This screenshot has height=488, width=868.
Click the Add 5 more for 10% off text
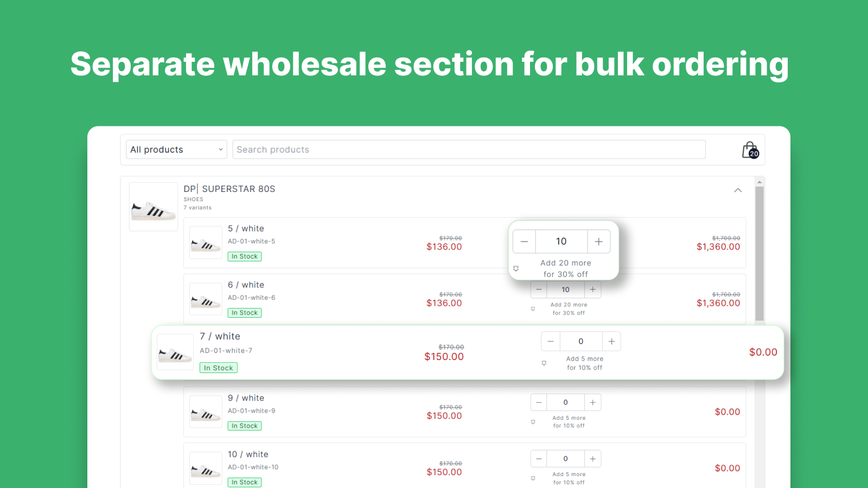[584, 363]
